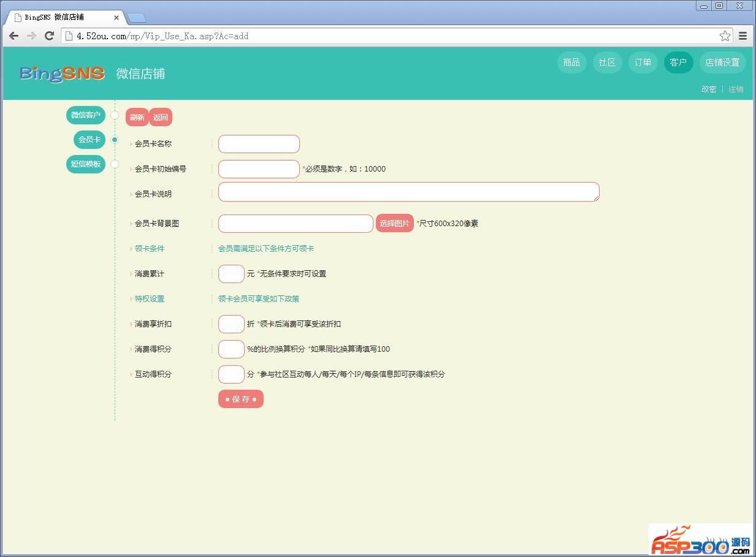Open the Chrome hamburger menu
This screenshot has height=557, width=756.
click(x=743, y=36)
